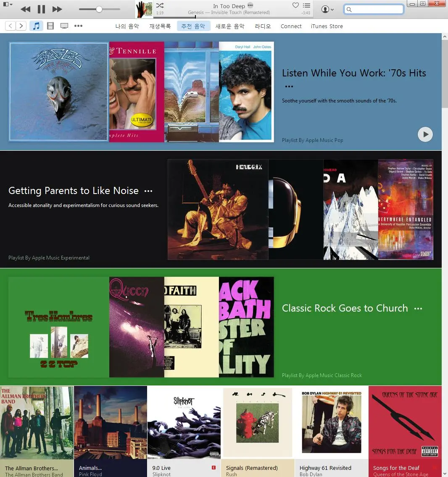Screen dimensions: 448x477
Task: Open the Hall & Oates album cover
Action: click(x=246, y=92)
